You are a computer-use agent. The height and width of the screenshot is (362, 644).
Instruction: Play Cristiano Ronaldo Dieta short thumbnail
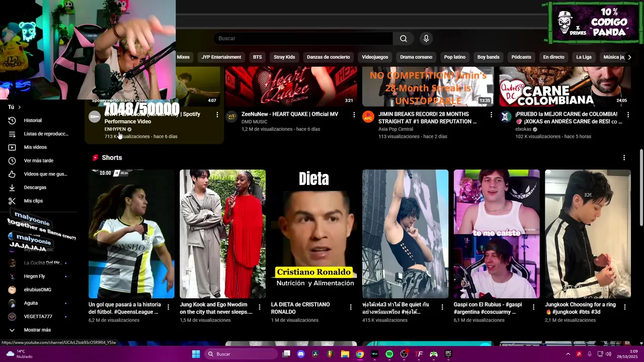[x=314, y=234]
